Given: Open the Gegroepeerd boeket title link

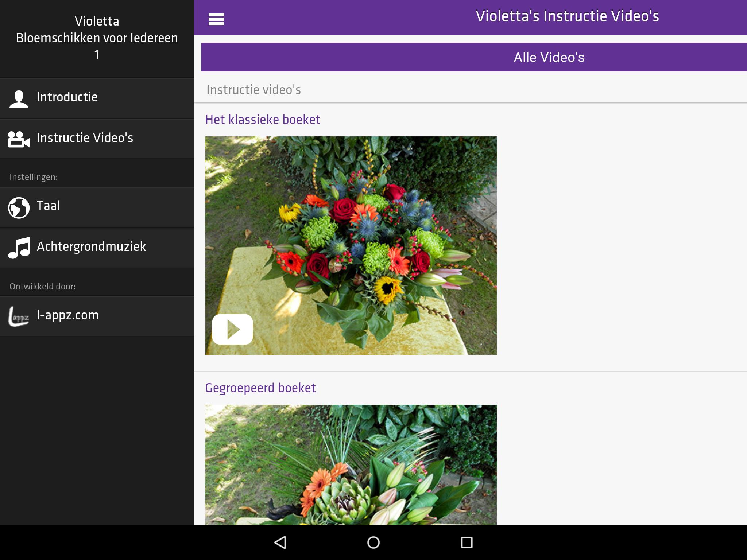Looking at the screenshot, I should [260, 388].
